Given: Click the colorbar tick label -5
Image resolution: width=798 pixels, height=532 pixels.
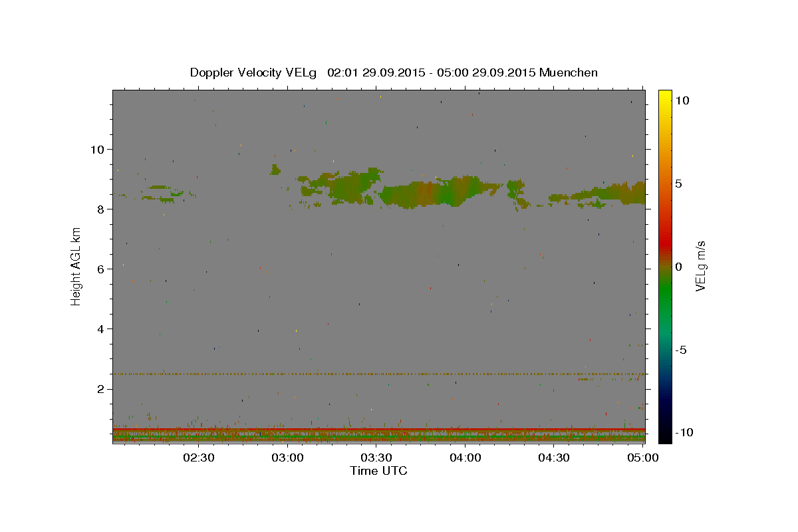Looking at the screenshot, I should 681,350.
